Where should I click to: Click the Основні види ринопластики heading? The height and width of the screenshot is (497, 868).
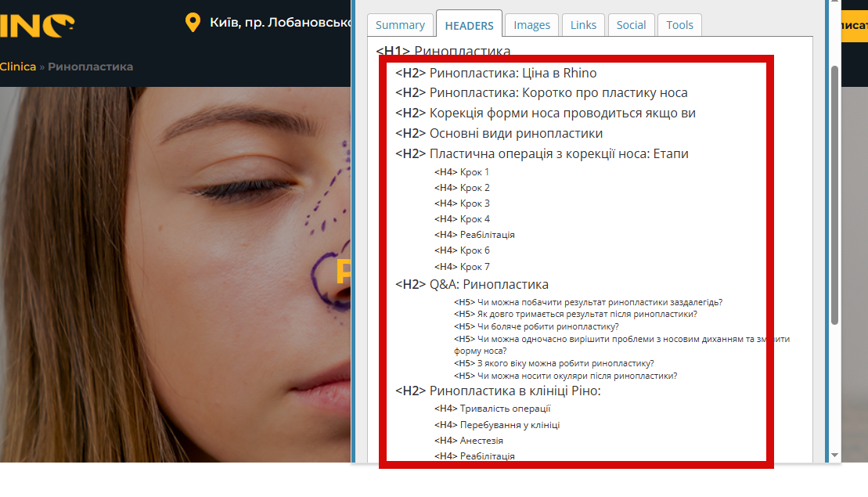(499, 133)
